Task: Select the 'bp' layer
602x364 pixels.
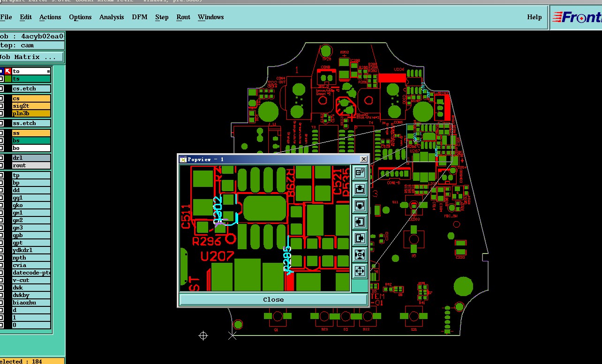Action: [x=31, y=183]
